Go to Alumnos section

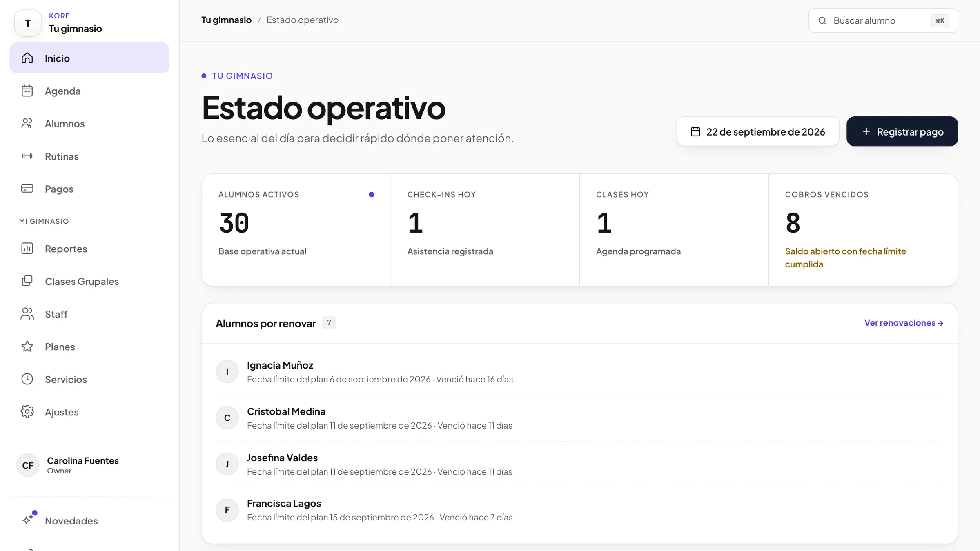point(89,123)
